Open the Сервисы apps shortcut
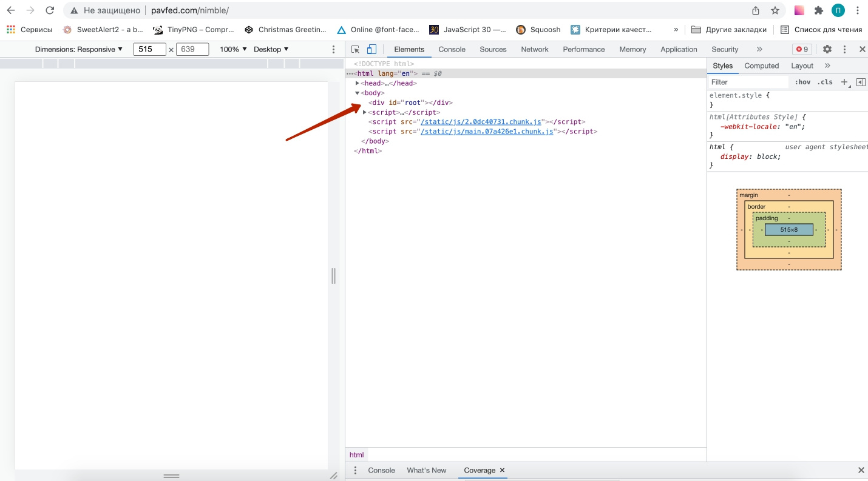Viewport: 868px width, 481px height. (30, 29)
